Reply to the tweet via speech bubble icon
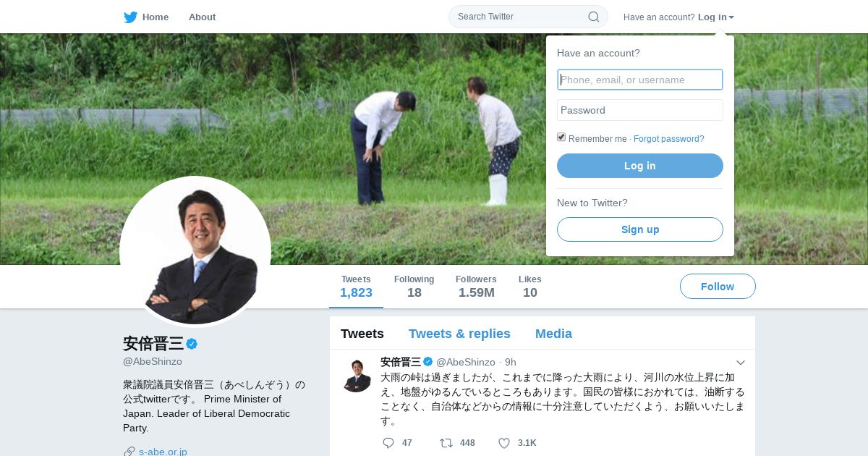Image resolution: width=868 pixels, height=456 pixels. [x=388, y=443]
